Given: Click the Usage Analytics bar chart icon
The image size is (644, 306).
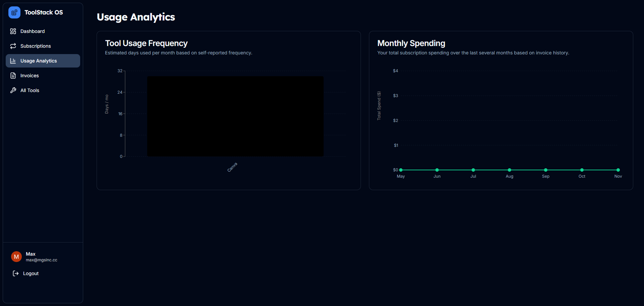Looking at the screenshot, I should [x=13, y=61].
